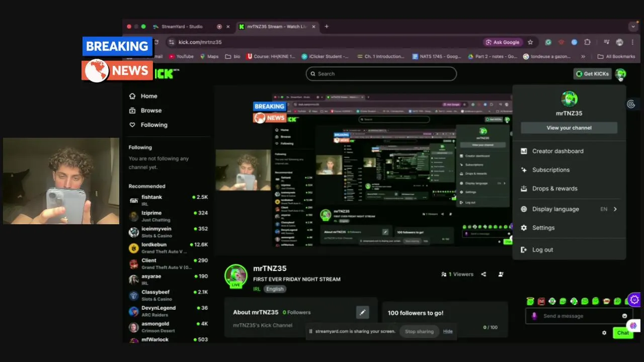Close the StreamYard - Studio tab
The width and height of the screenshot is (644, 362).
click(x=228, y=27)
